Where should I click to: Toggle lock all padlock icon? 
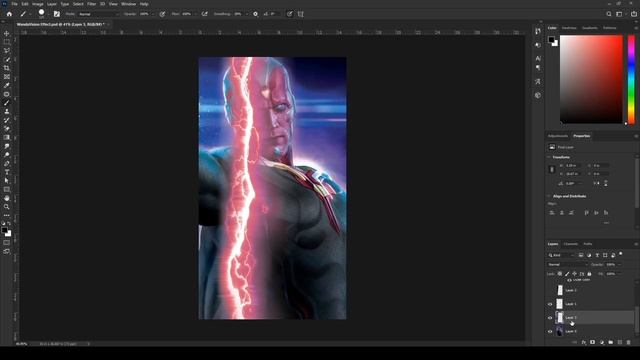tap(589, 274)
